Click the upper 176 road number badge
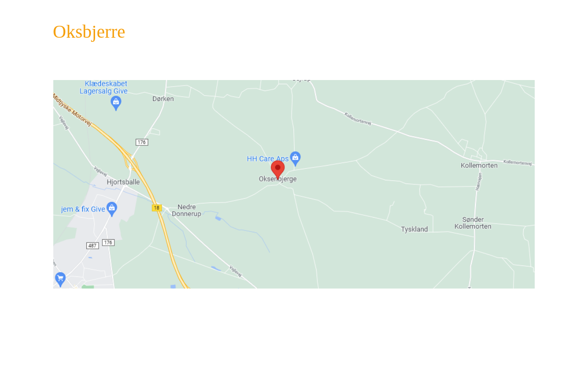Viewport: 588px width, 368px height. click(141, 142)
